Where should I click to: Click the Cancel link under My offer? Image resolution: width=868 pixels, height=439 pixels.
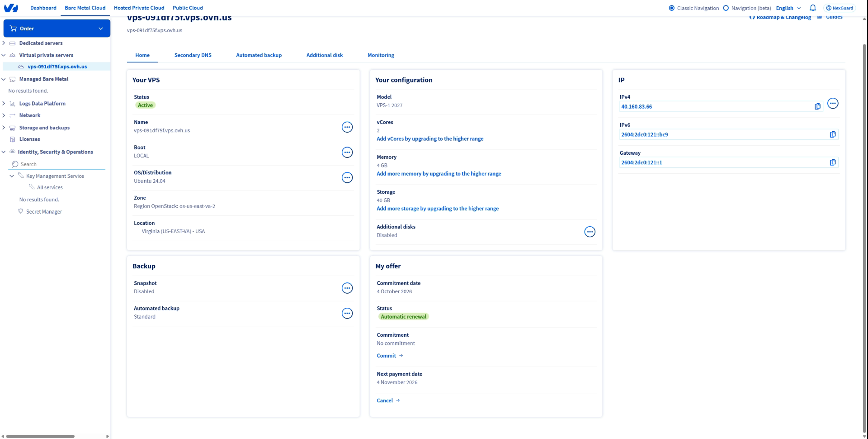tap(388, 401)
